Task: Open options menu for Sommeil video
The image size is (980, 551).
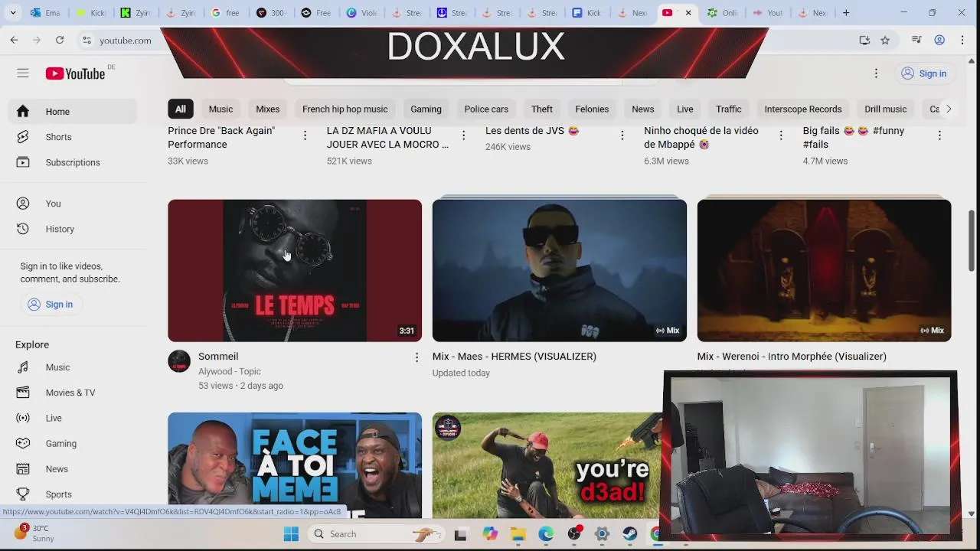Action: pos(416,357)
